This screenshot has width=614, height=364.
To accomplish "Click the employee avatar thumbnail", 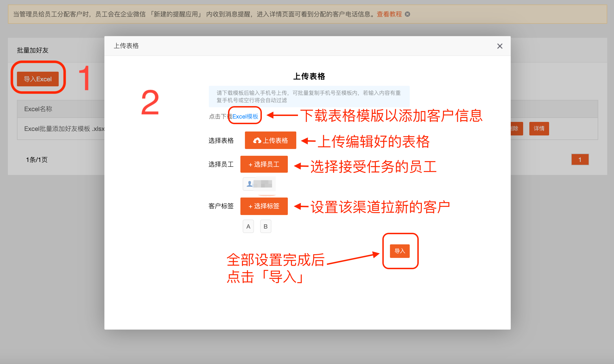I will click(x=259, y=184).
